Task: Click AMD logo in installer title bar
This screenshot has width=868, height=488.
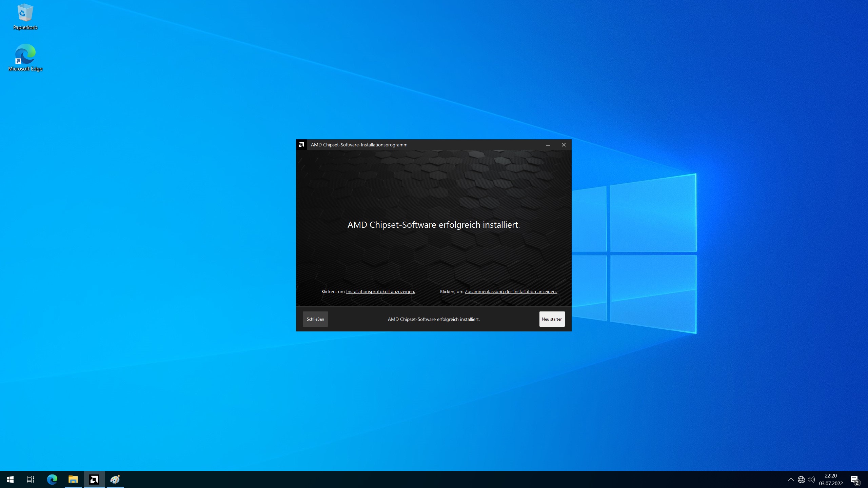Action: click(301, 145)
